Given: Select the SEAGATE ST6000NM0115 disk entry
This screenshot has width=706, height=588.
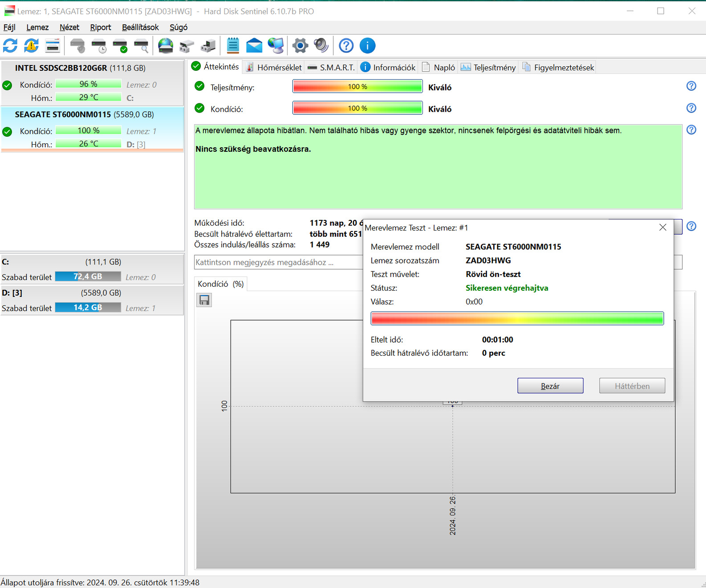Looking at the screenshot, I should pyautogui.click(x=92, y=130).
